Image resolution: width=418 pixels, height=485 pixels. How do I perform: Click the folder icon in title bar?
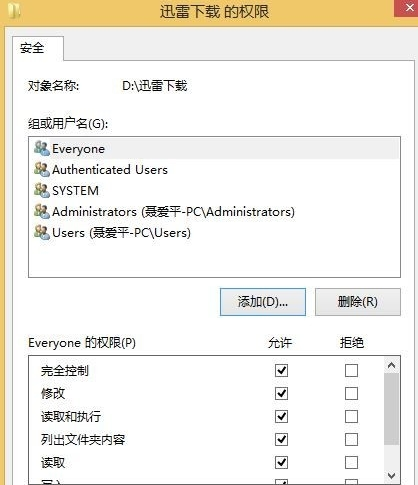(x=15, y=11)
